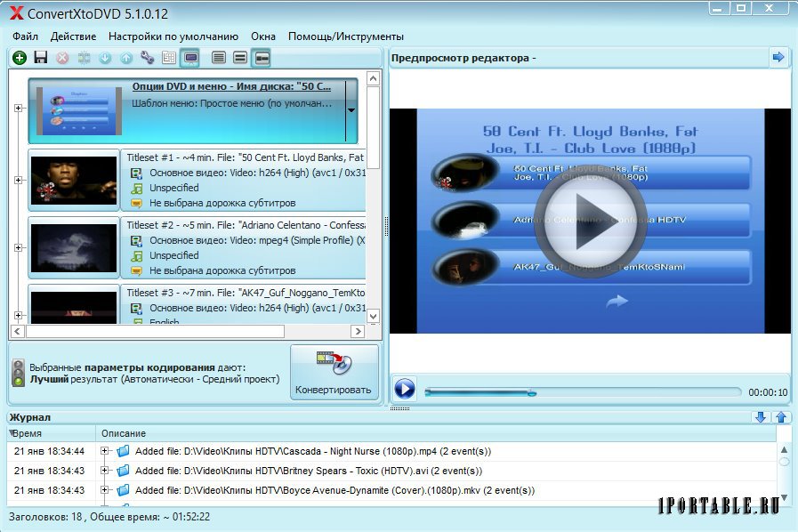Viewport: 798px width, 532px height.
Task: Click Titleset #3 main video icon
Action: pos(136,309)
